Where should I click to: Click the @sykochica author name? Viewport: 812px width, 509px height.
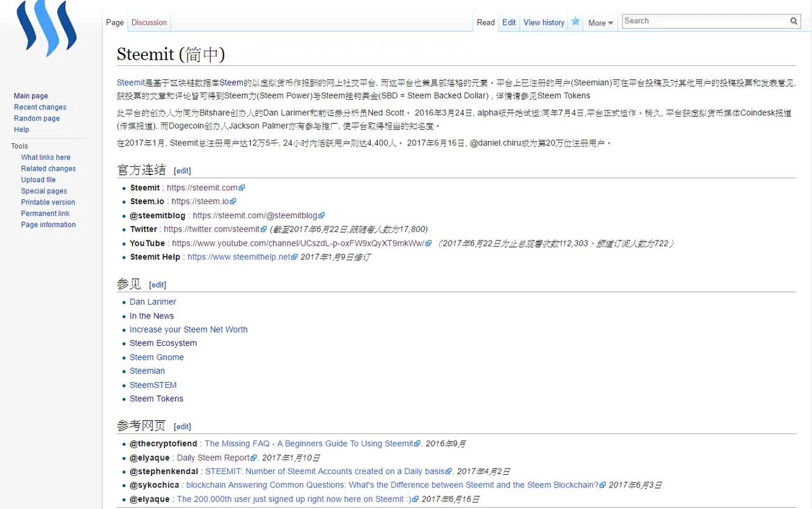[x=154, y=485]
